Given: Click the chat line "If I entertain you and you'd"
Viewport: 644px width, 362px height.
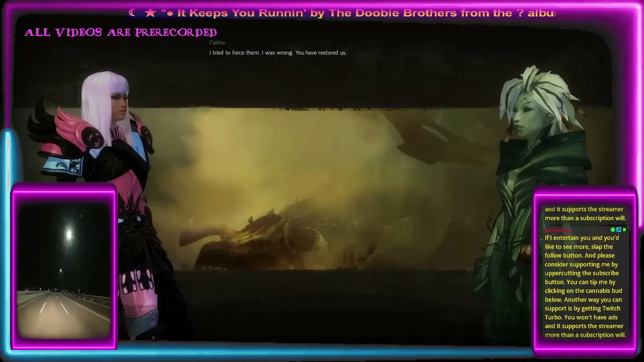Looking at the screenshot, I should point(582,238).
